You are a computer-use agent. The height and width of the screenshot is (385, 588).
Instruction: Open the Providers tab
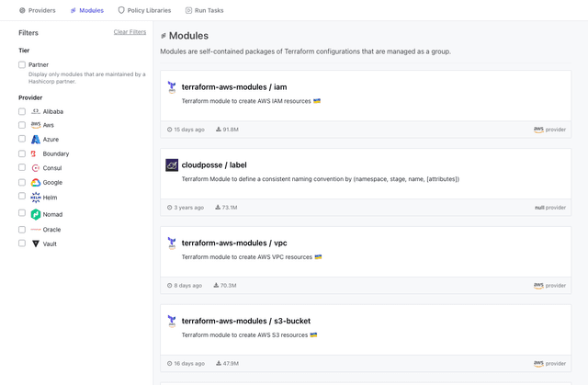[37, 10]
